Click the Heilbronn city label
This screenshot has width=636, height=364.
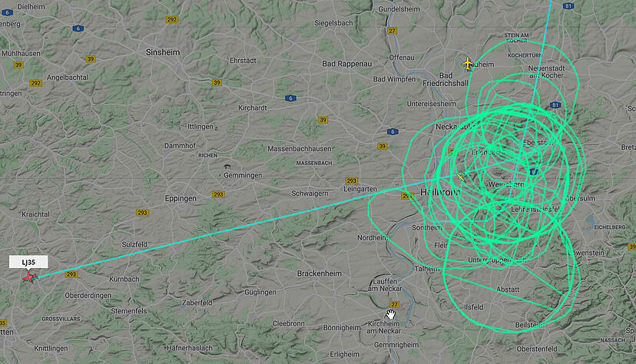click(x=440, y=192)
